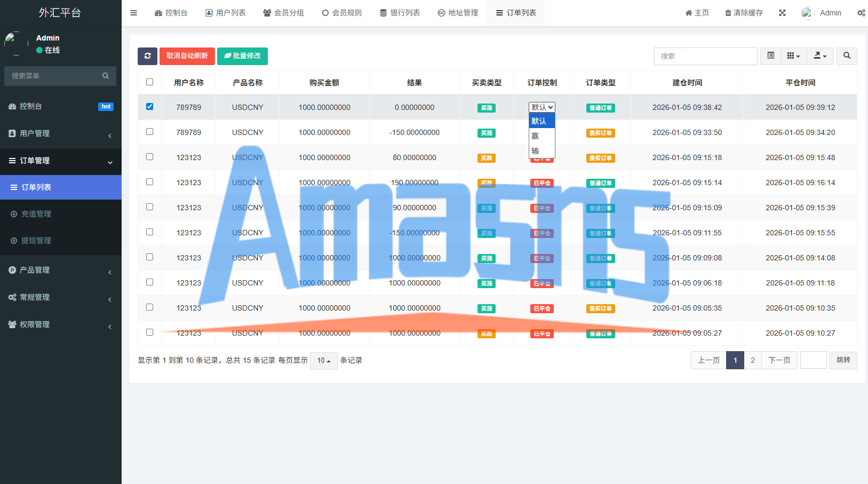Screen dimensions: 868x484
Task: Choose 赢 in order control dropdown
Action: pyautogui.click(x=541, y=136)
